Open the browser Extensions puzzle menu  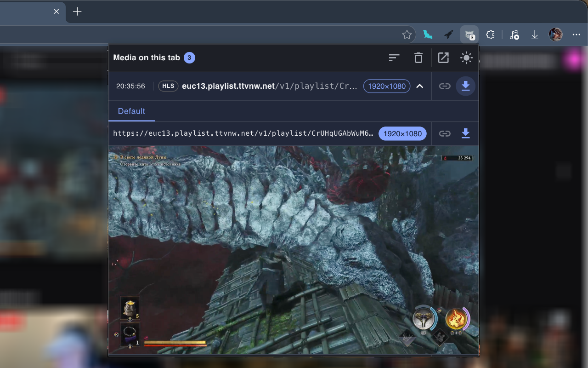(x=490, y=35)
